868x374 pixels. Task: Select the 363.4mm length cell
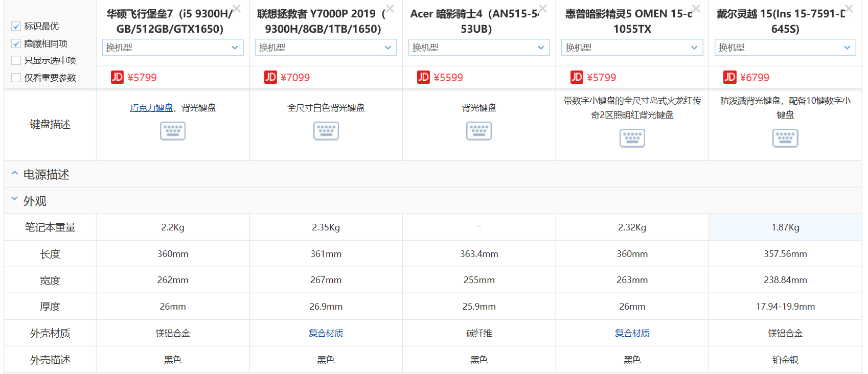tap(479, 254)
